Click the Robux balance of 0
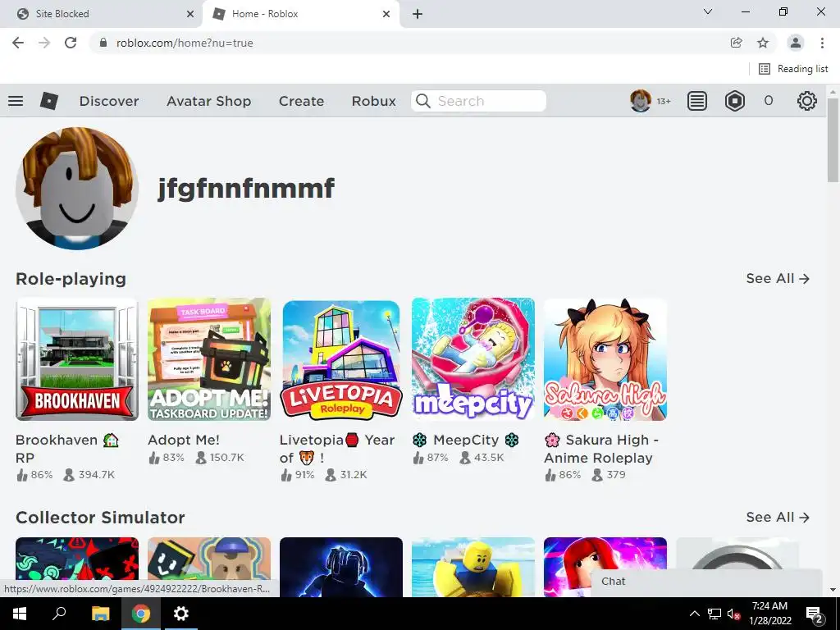Viewport: 840px width, 630px height. [768, 101]
